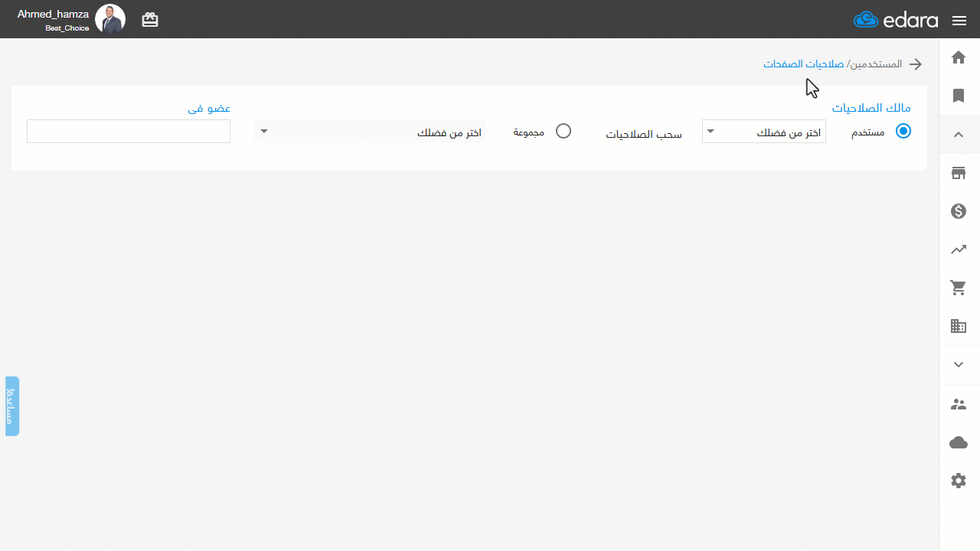
Task: Open the user اختر من فضلك dropdown
Action: click(764, 132)
